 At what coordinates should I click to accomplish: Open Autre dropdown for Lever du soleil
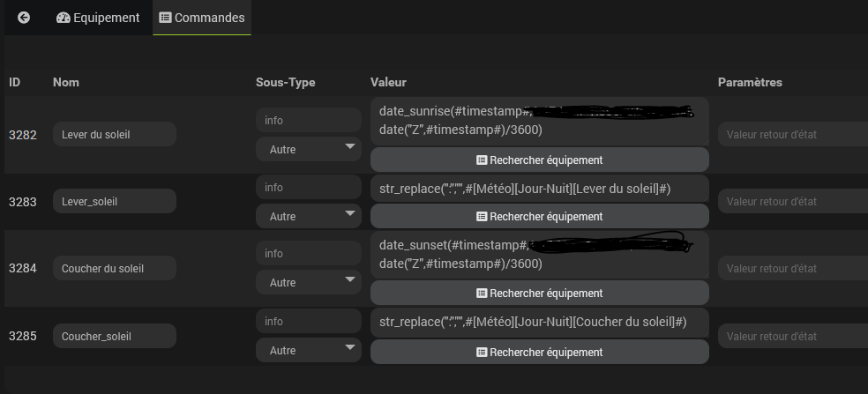click(308, 149)
